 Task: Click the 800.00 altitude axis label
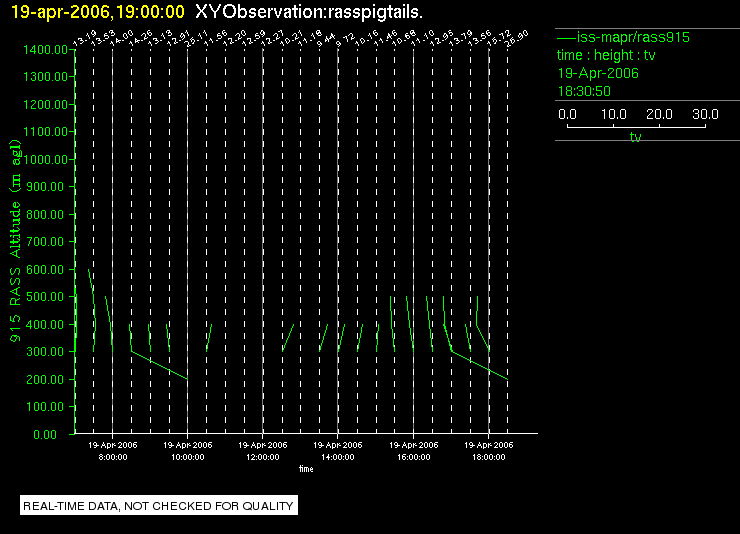[x=45, y=215]
